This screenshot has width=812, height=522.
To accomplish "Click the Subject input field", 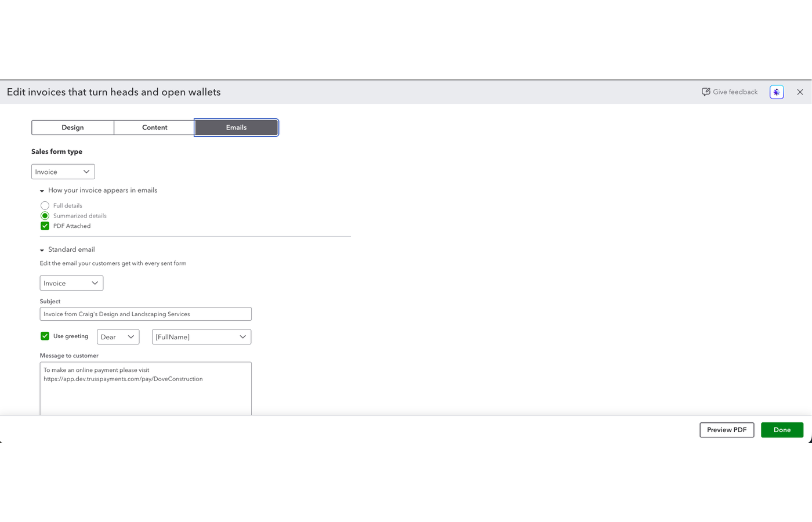I will click(x=146, y=314).
